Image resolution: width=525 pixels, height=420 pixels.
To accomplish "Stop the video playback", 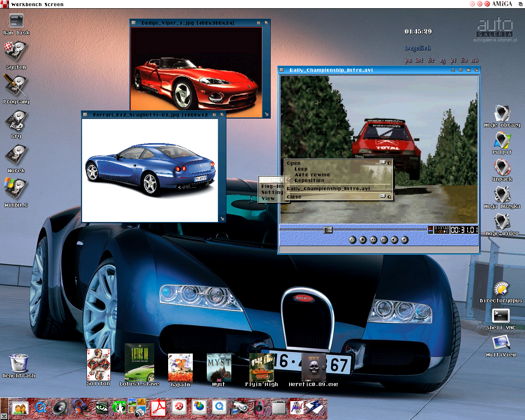I will [363, 240].
